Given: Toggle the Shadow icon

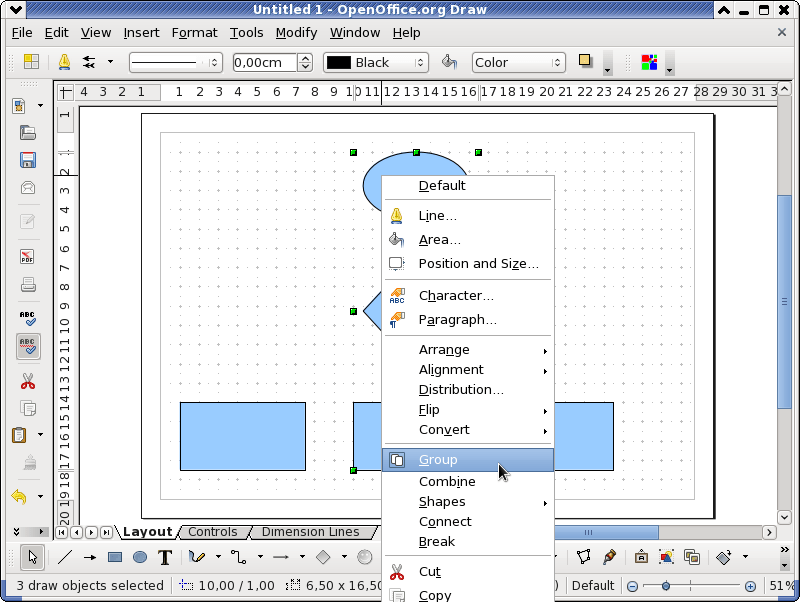Looking at the screenshot, I should click(x=585, y=61).
